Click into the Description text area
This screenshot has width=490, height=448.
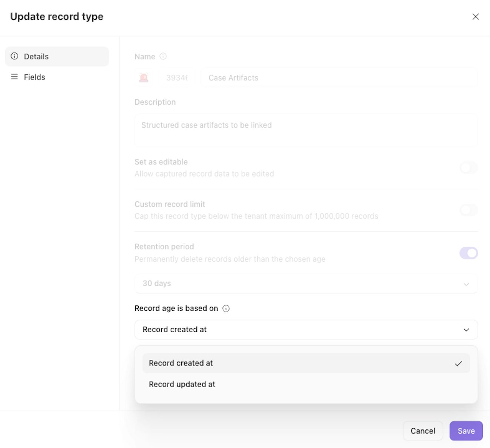tap(306, 130)
